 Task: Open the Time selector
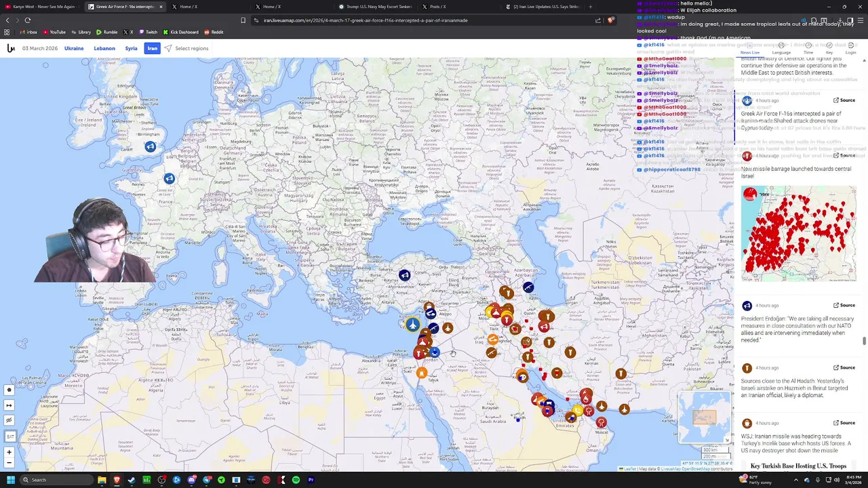[808, 49]
